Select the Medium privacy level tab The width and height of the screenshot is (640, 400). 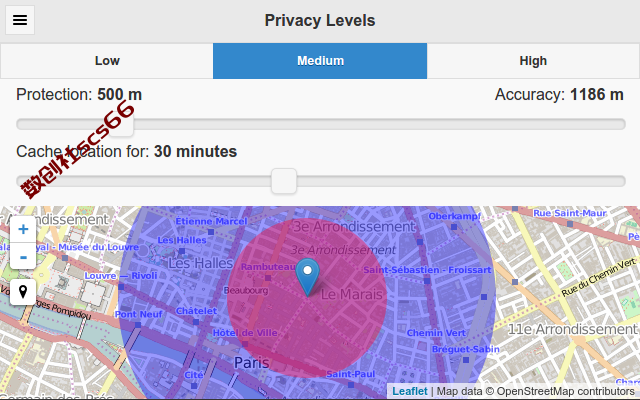tap(320, 61)
